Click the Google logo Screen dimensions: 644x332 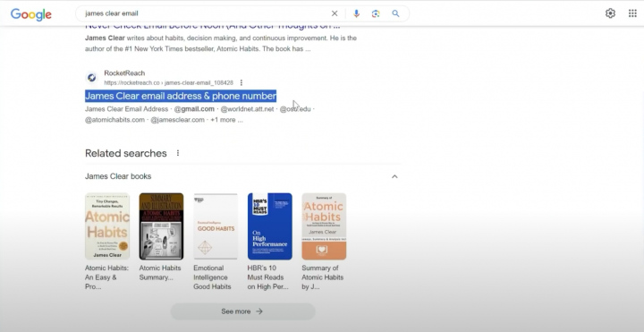pyautogui.click(x=31, y=14)
